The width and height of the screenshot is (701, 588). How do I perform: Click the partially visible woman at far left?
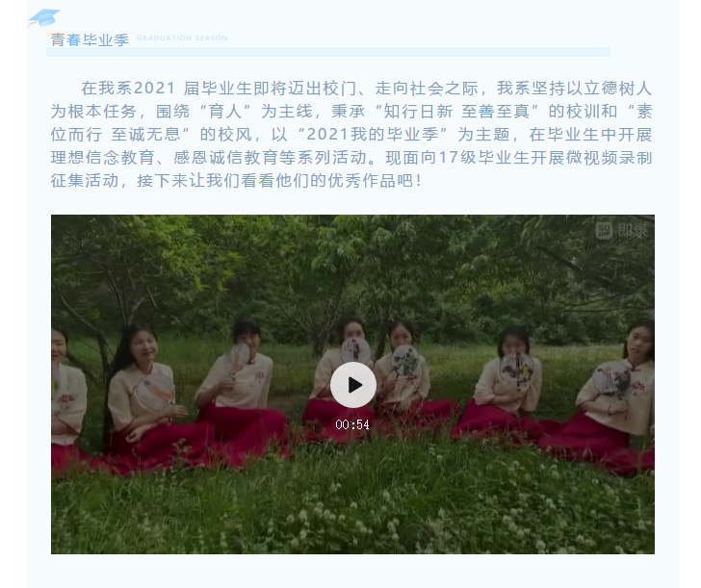[67, 397]
